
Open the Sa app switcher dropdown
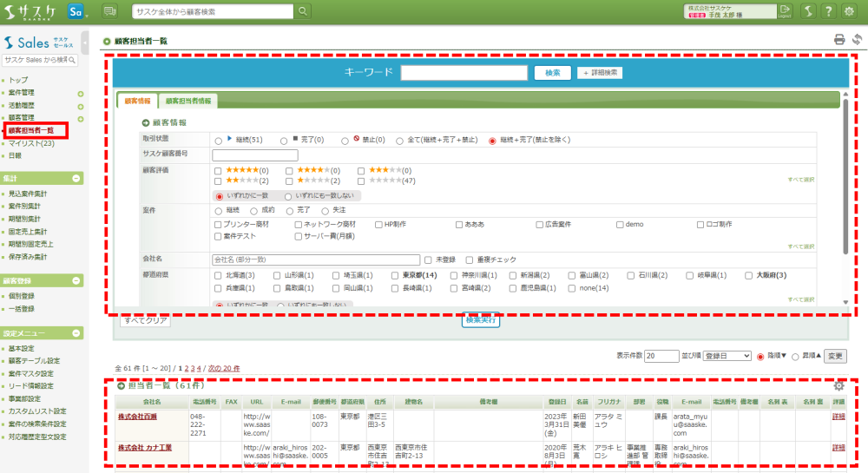(79, 11)
